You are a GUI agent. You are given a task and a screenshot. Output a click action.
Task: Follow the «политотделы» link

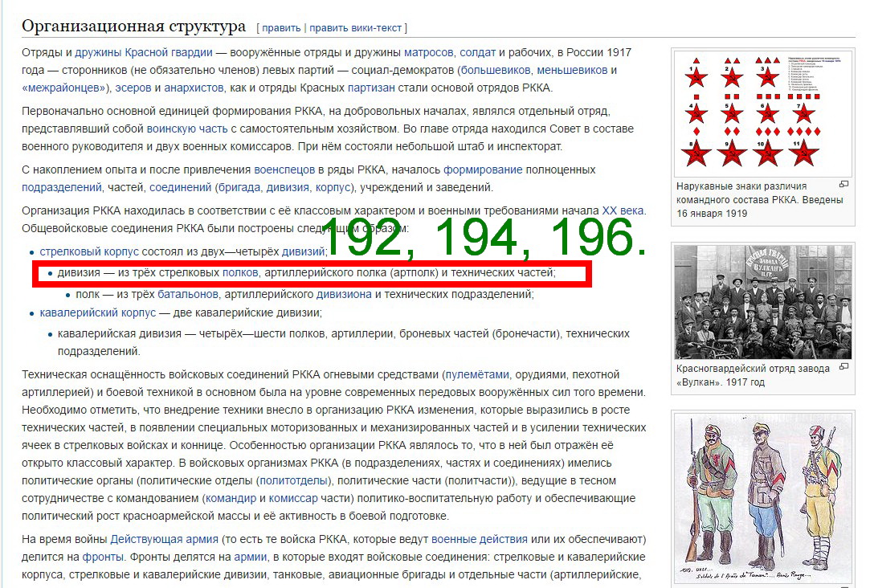[x=294, y=481]
